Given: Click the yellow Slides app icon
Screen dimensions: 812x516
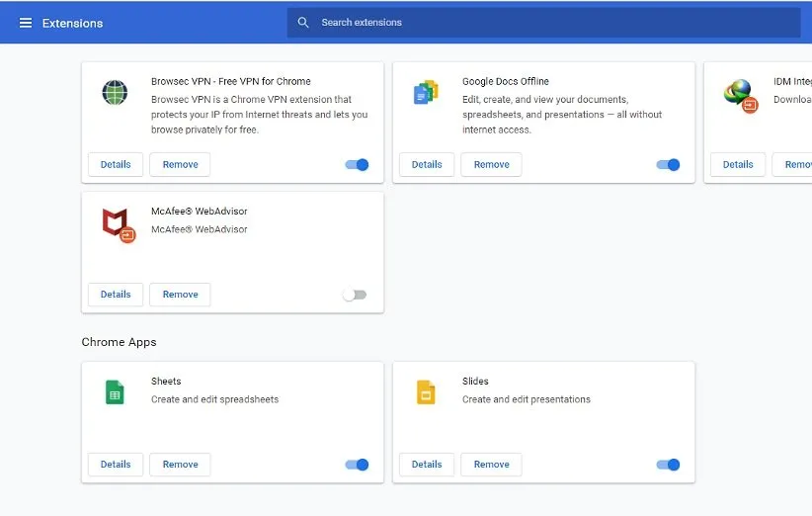Looking at the screenshot, I should coord(426,392).
